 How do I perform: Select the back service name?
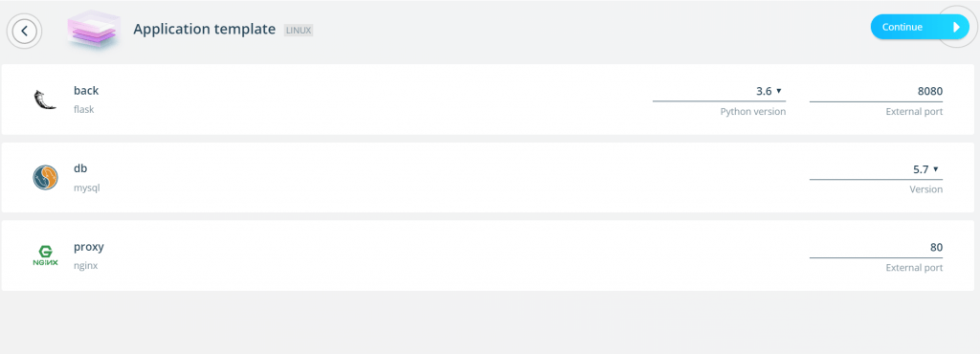[86, 91]
